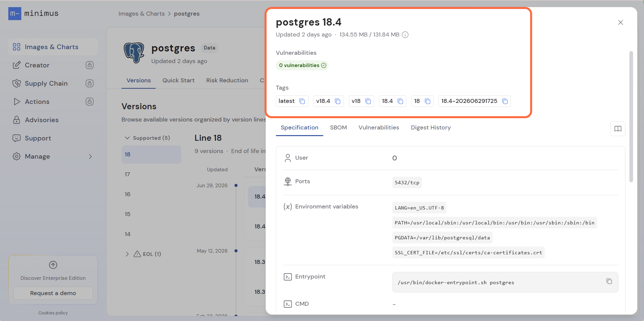Click the lock icon beside Supply Chain

[90, 83]
